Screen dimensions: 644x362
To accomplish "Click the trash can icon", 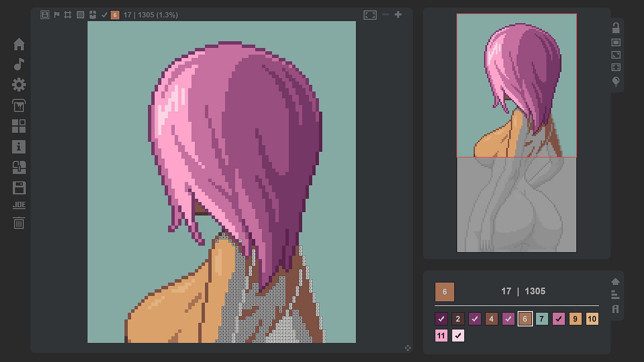I will pyautogui.click(x=19, y=223).
